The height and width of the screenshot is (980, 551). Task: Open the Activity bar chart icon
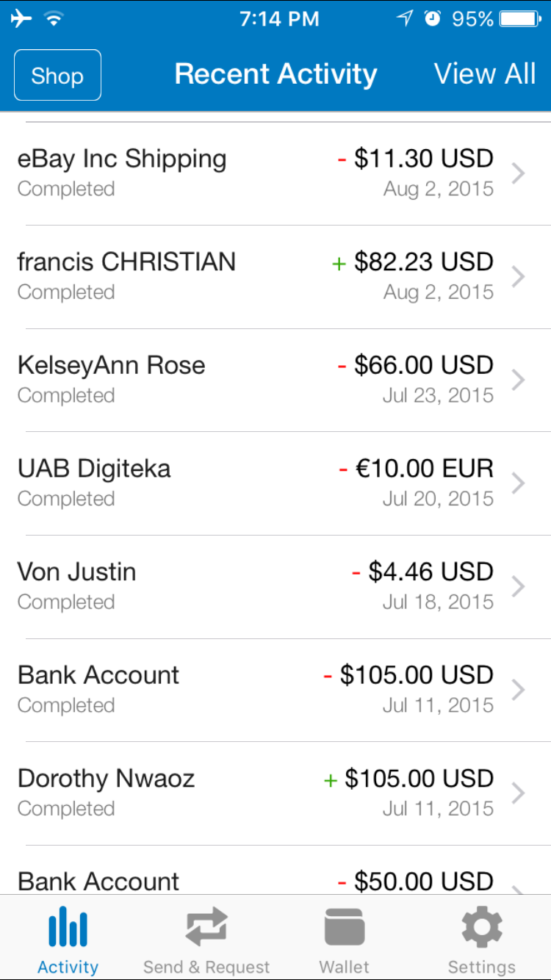[68, 926]
